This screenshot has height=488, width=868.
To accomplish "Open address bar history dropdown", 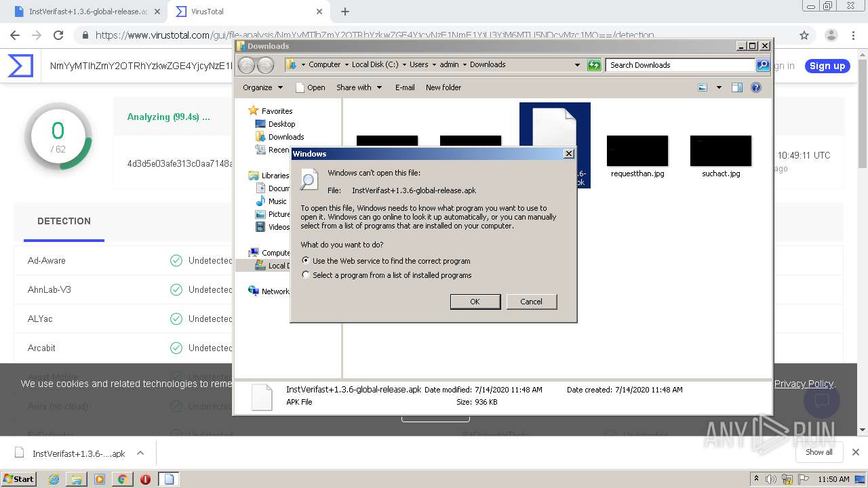I will coord(577,65).
